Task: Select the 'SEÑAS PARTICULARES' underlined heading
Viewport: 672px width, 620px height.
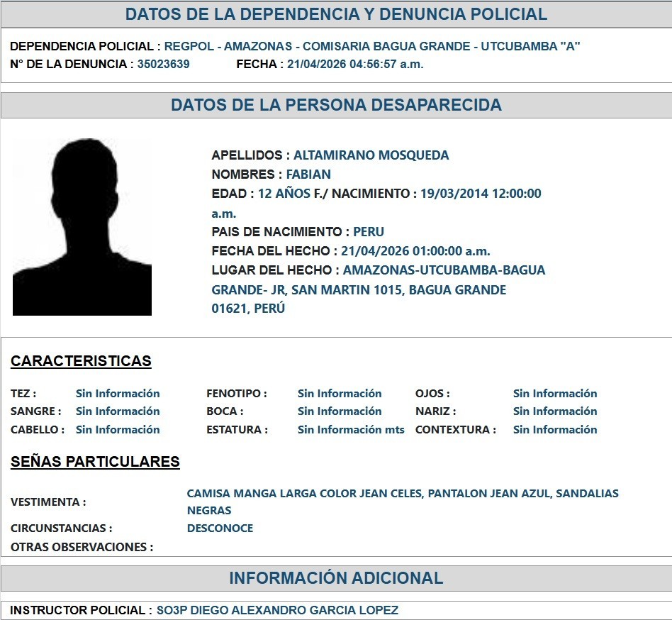Action: coord(95,462)
